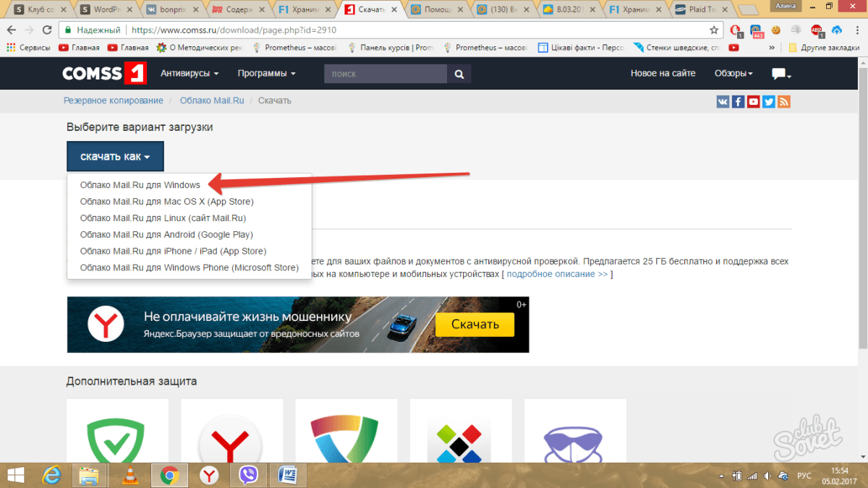The width and height of the screenshot is (868, 488).
Task: Click the AdBlock extension icon
Action: click(x=817, y=30)
